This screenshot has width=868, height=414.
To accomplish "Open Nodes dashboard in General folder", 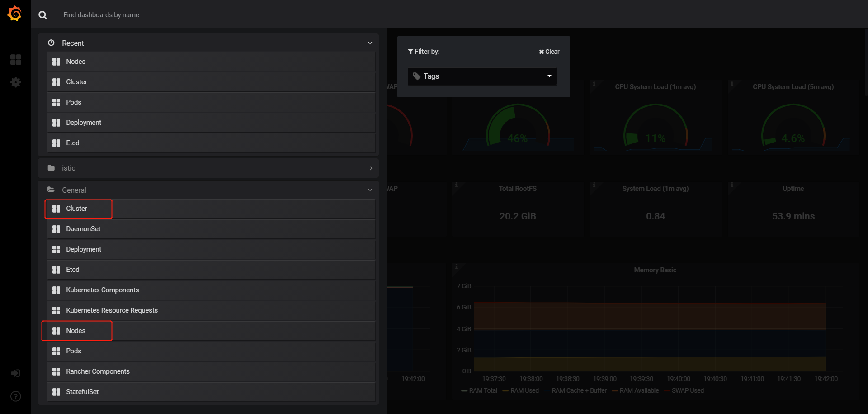I will [211, 331].
